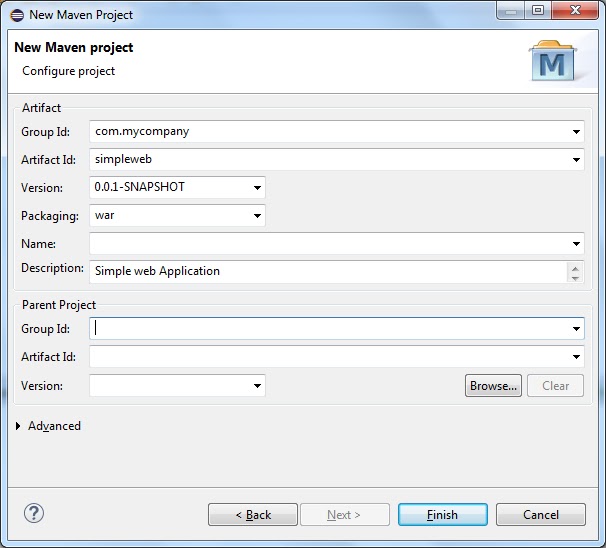The height and width of the screenshot is (548, 606).
Task: Click the greyed-out Next button
Action: [345, 515]
